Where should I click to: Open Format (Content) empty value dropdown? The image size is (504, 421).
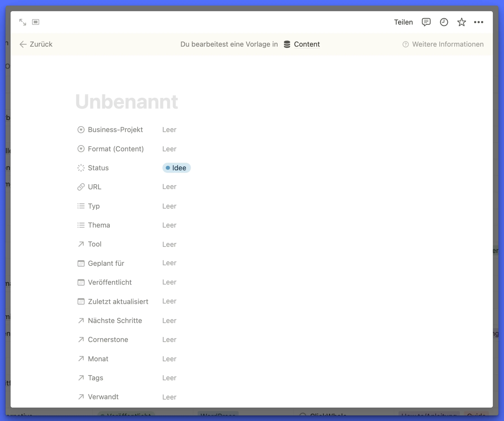pos(169,149)
